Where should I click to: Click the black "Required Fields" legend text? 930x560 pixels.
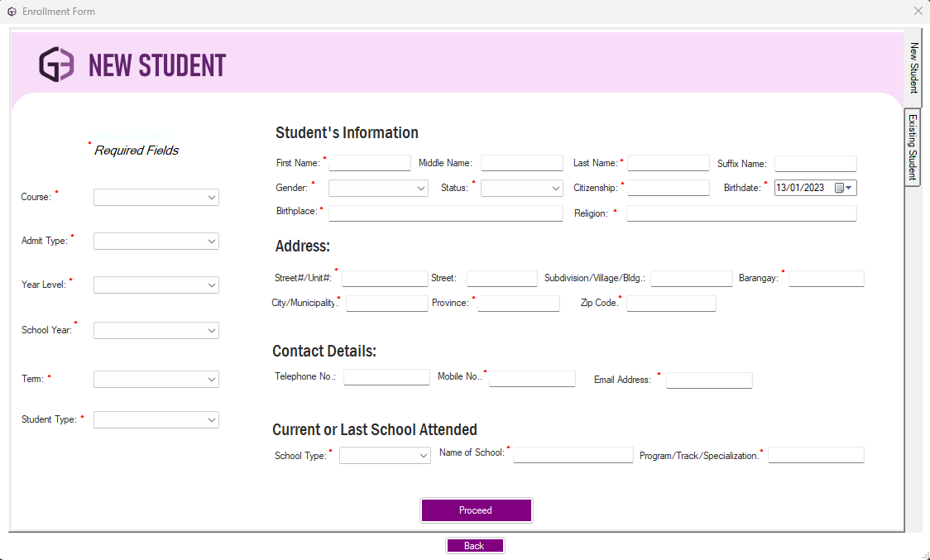click(x=137, y=151)
